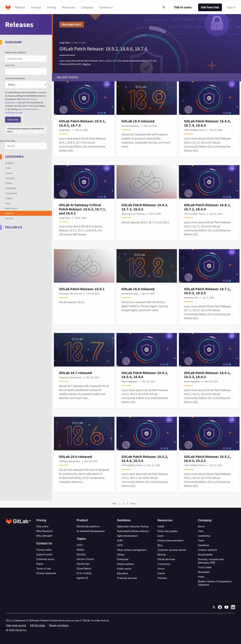241x644 pixels.
Task: Open Application Security Testing footer link
Action: 133,526
